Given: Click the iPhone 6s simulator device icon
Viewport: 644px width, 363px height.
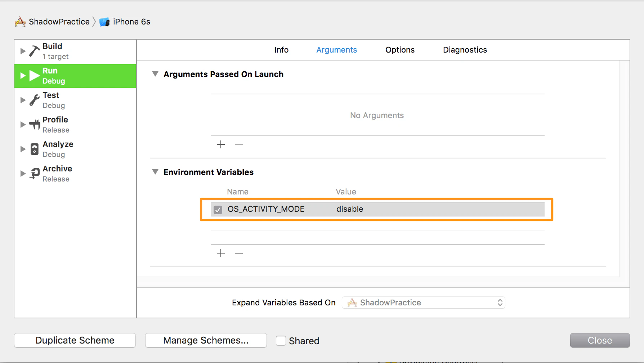Looking at the screenshot, I should (104, 22).
